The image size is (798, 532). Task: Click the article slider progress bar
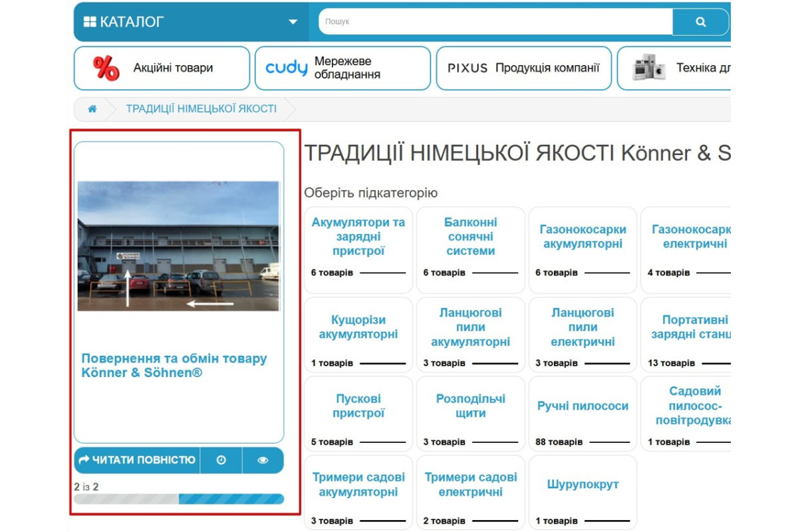pos(179,499)
